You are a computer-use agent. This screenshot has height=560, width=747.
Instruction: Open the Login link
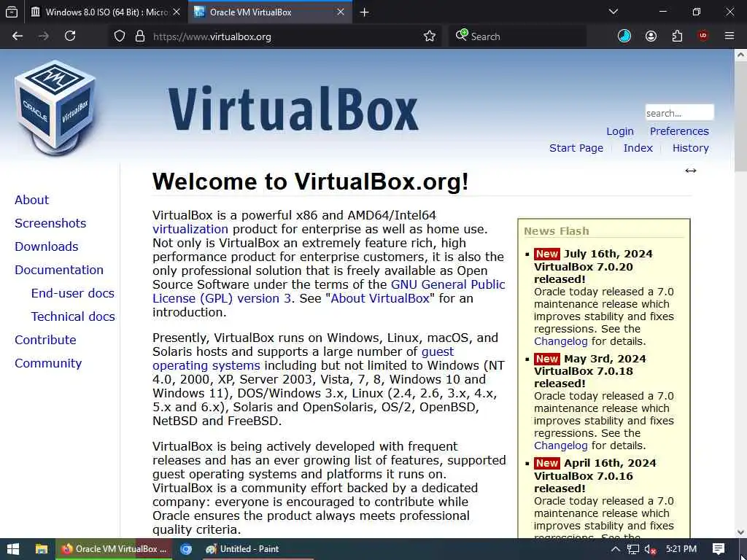(620, 131)
